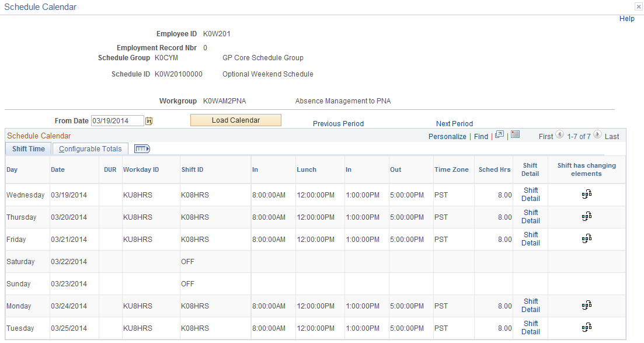Click the View All popup icon in grid header
The image size is (644, 343).
coord(499,134)
